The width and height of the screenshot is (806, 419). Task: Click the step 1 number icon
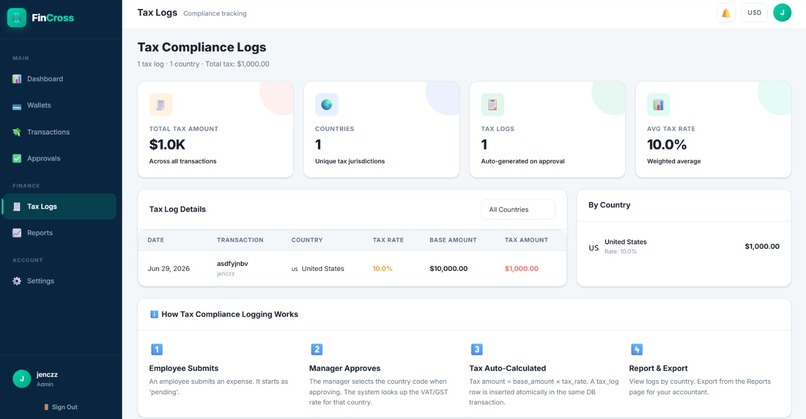click(x=157, y=350)
